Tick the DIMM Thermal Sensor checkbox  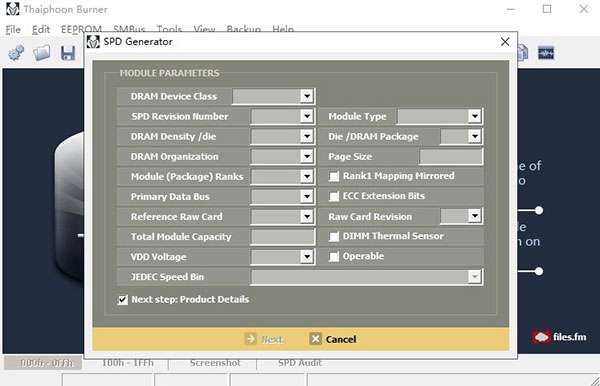pyautogui.click(x=334, y=236)
